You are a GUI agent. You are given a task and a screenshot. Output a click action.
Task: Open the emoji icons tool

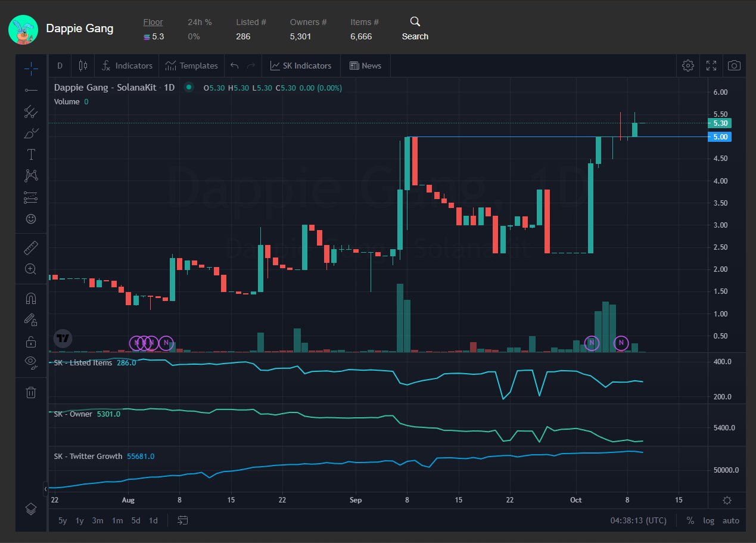pyautogui.click(x=31, y=219)
